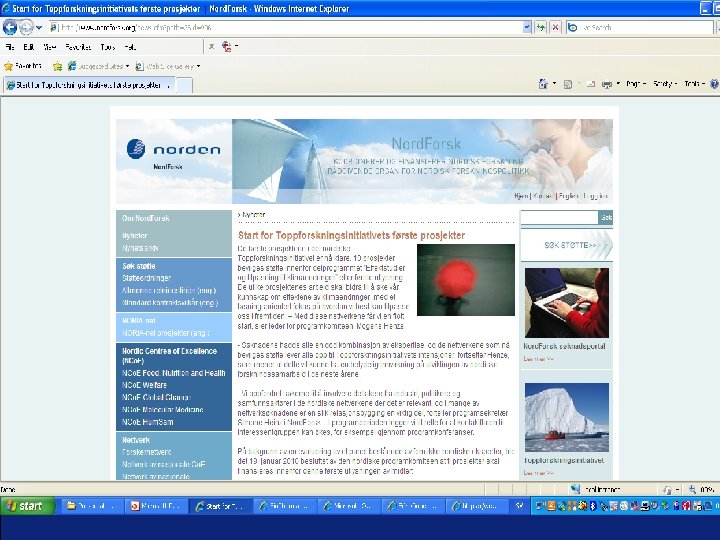
Task: Go forward with the browser Forward arrow
Action: (x=26, y=28)
